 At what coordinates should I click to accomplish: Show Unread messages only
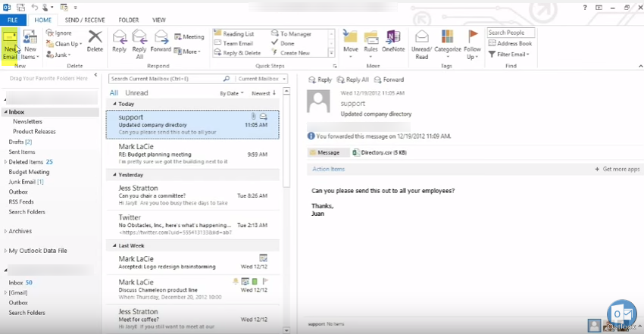coord(136,92)
